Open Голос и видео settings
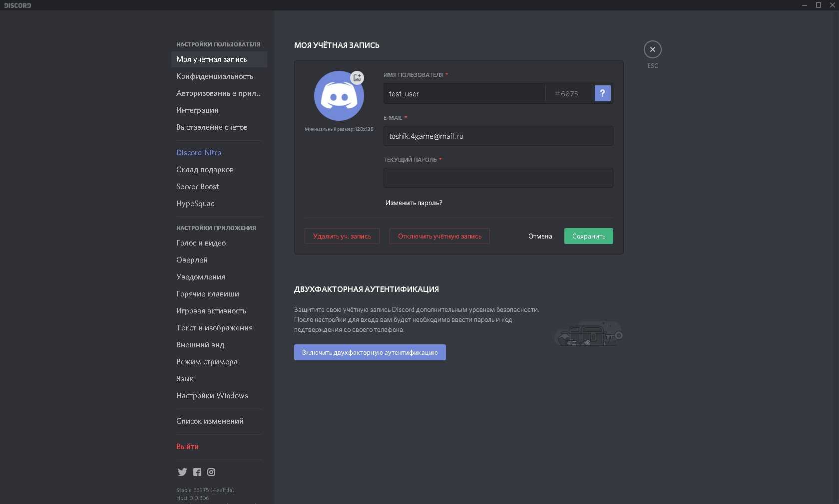Viewport: 839px width, 504px height. click(x=219, y=243)
